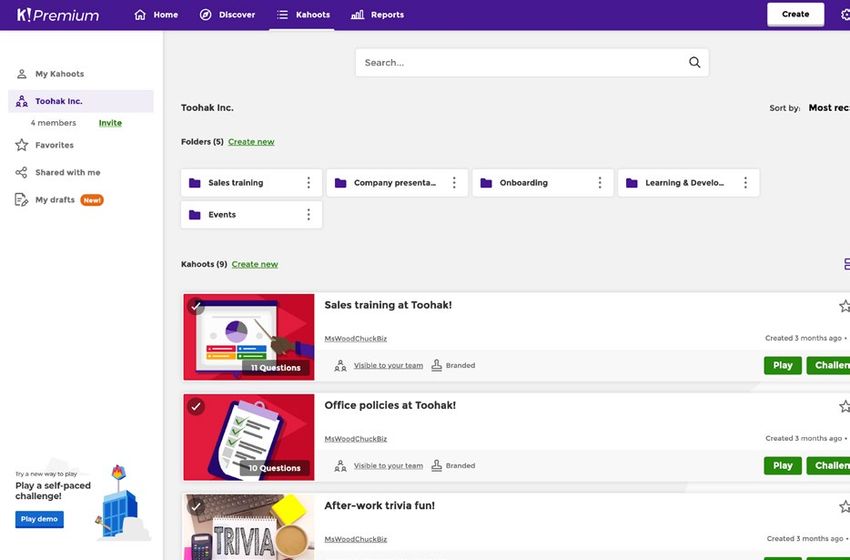This screenshot has height=560, width=850.
Task: Open options menu for Learning & Development folder
Action: (745, 183)
